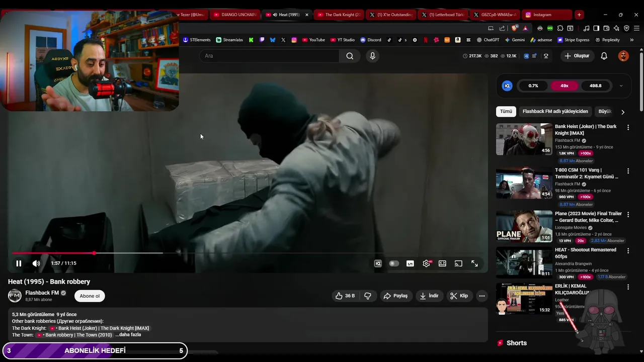This screenshot has width=644, height=362.
Task: Open options for T-800 CSM 101 video
Action: tap(628, 171)
